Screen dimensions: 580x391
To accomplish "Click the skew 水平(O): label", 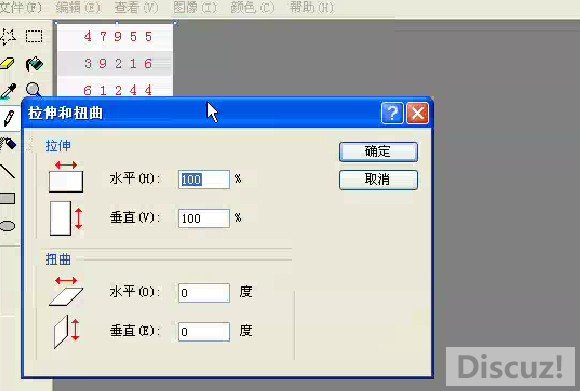I will pyautogui.click(x=135, y=292).
